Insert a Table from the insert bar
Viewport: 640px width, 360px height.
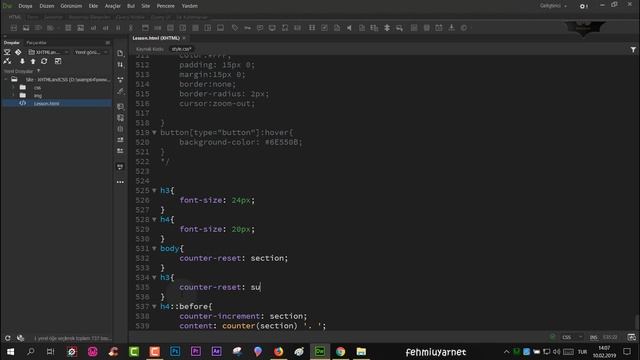tap(68, 28)
